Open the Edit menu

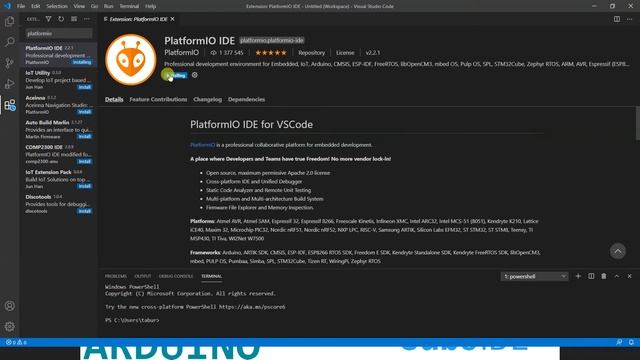pos(36,6)
